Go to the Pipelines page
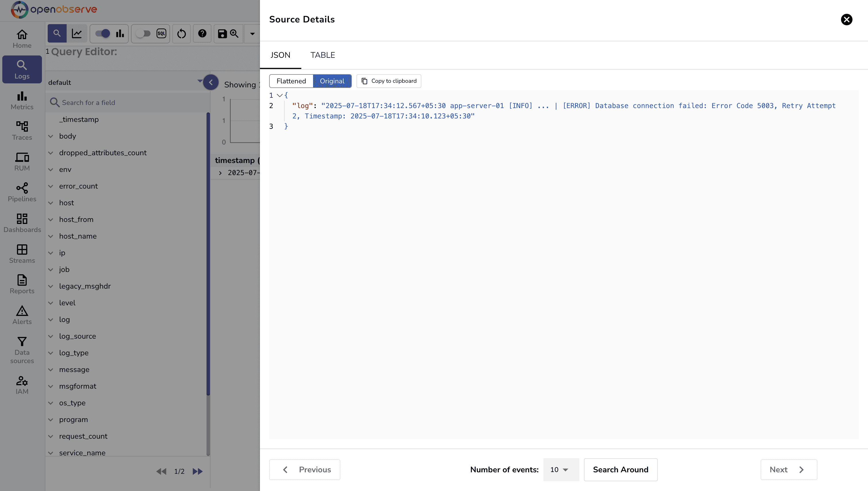Image resolution: width=868 pixels, height=491 pixels. pos(22,192)
